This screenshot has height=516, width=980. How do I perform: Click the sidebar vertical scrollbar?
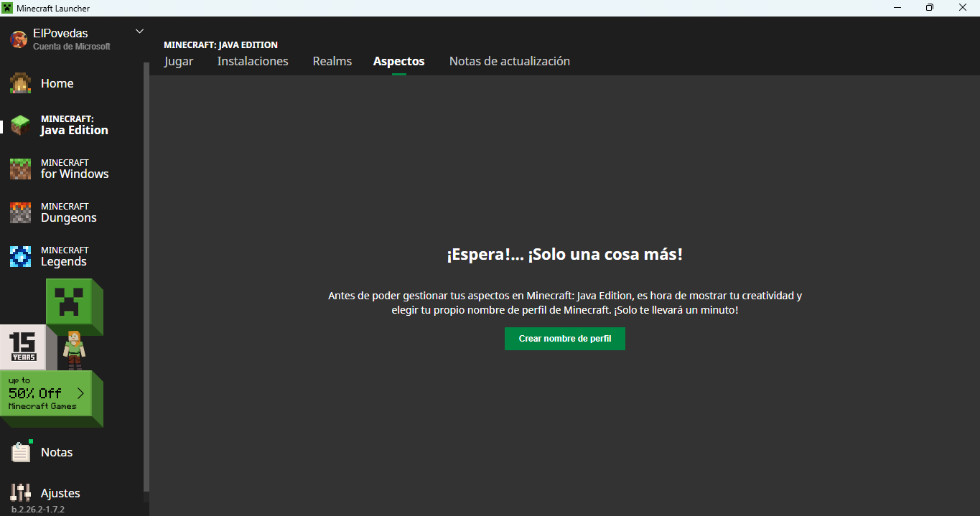146,276
